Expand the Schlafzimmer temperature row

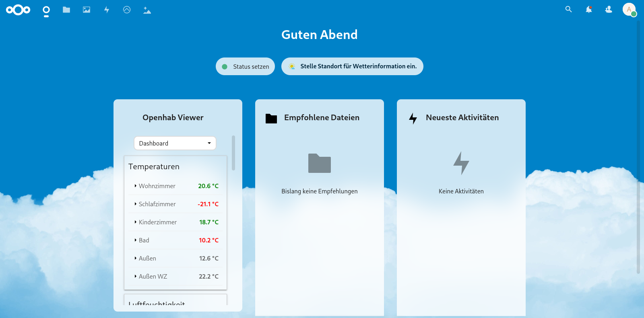(x=175, y=204)
